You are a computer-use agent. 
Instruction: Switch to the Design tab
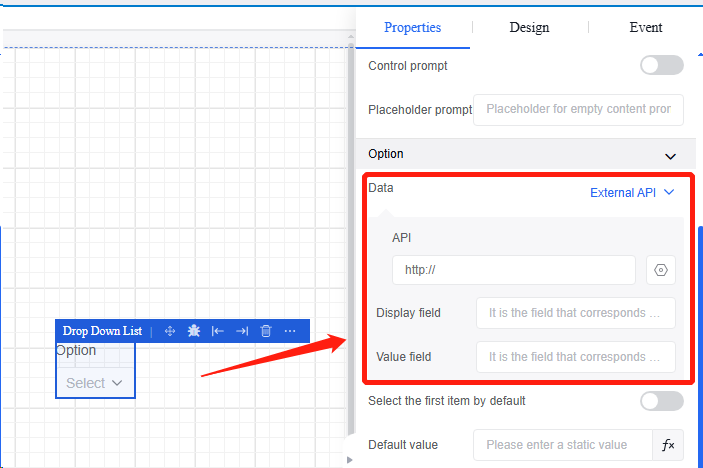point(529,28)
